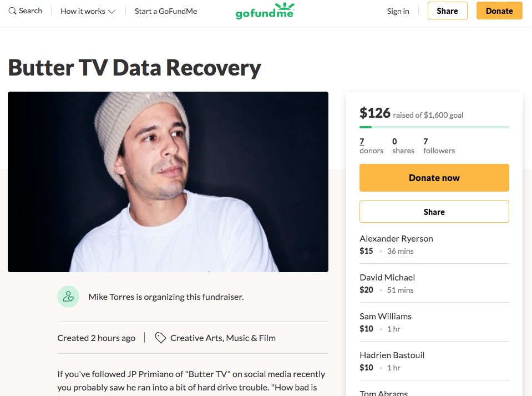The width and height of the screenshot is (532, 396).
Task: Open the fundraiser cover photo
Action: (x=168, y=182)
